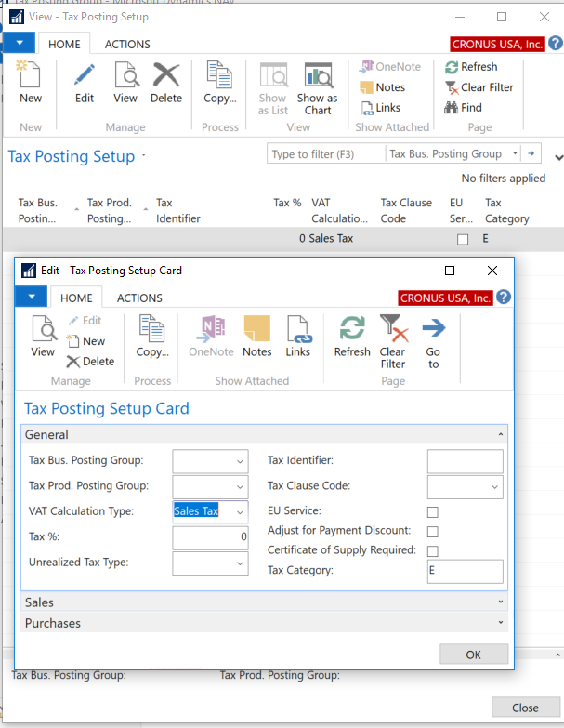564x728 pixels.
Task: Expand the Sales FastTab
Action: click(x=265, y=602)
